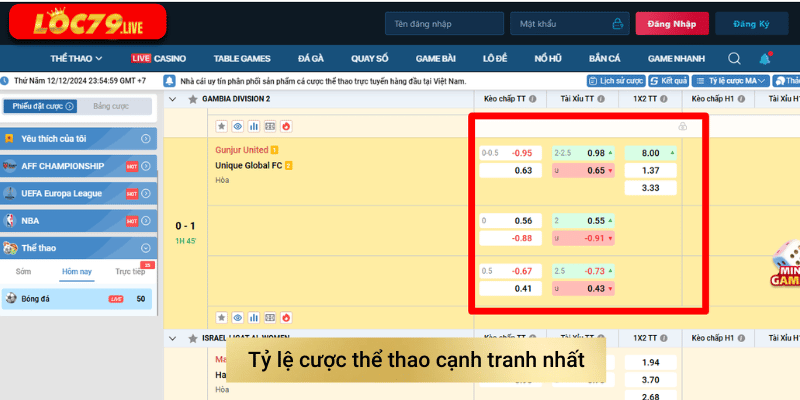Open Lịch sử cược button
The height and width of the screenshot is (400, 800).
click(x=616, y=81)
